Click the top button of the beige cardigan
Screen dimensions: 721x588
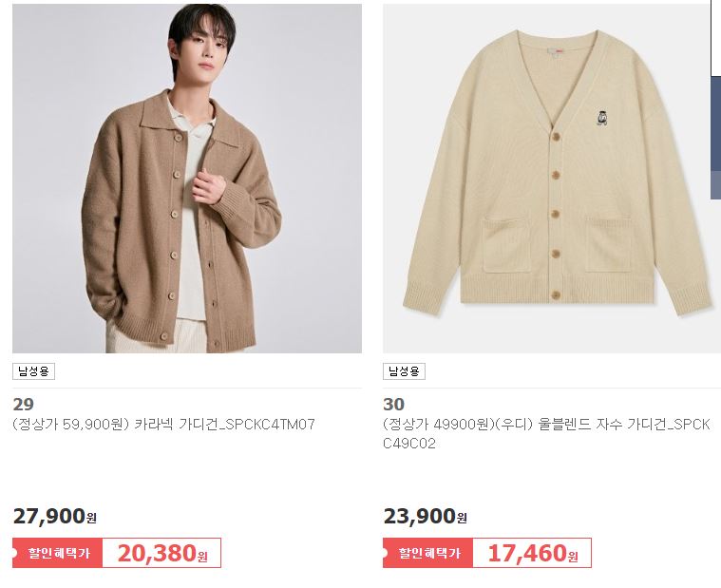coord(556,137)
